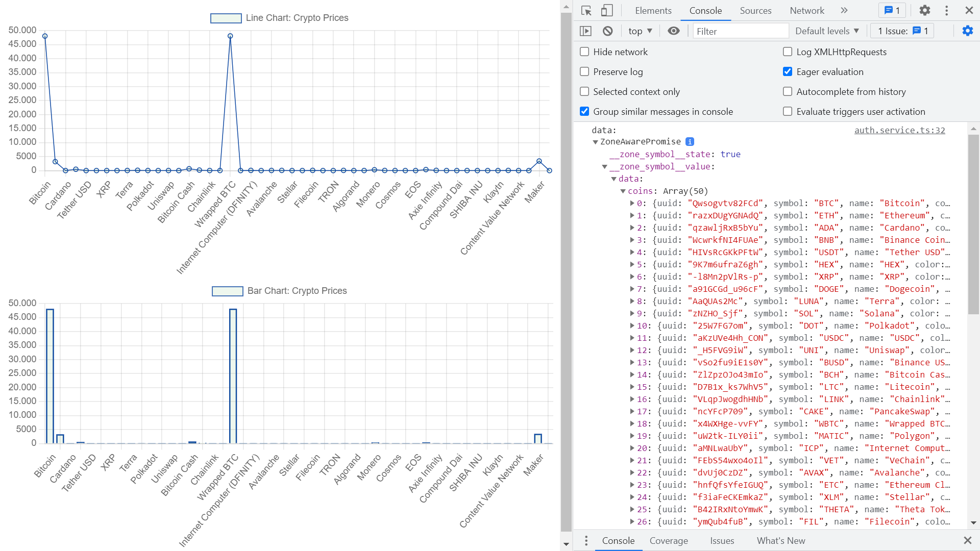Open the Coverage drawer tab
Viewport: 980px width, 551px height.
click(669, 541)
